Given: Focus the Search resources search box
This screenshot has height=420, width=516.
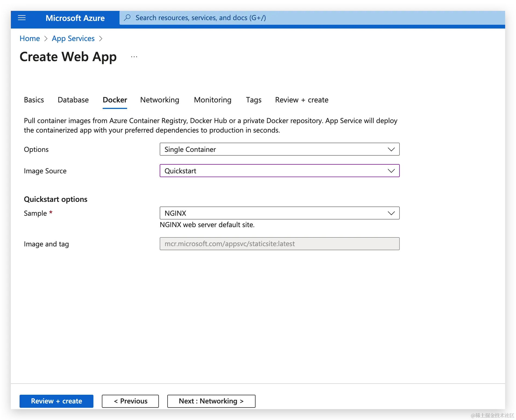Looking at the screenshot, I should click(312, 18).
